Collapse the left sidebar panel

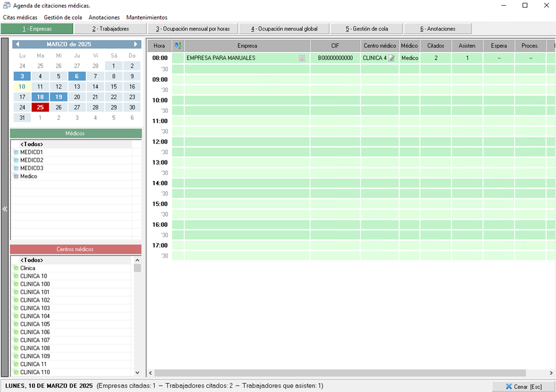(5, 209)
